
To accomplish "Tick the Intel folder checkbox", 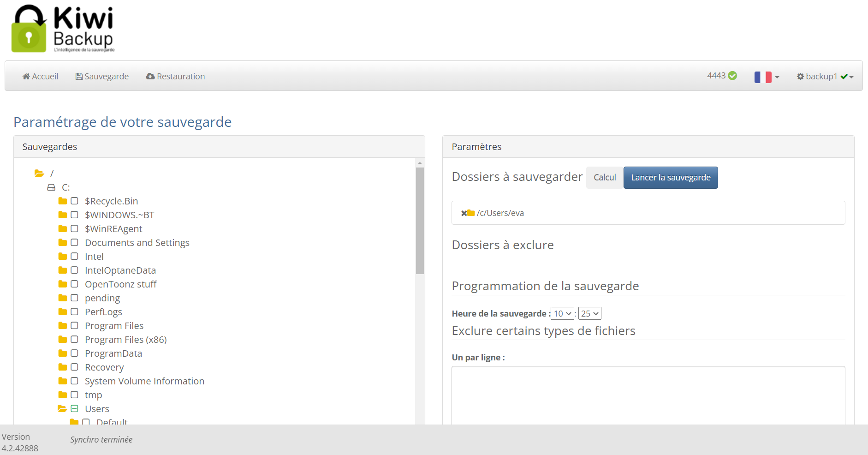I will point(74,257).
